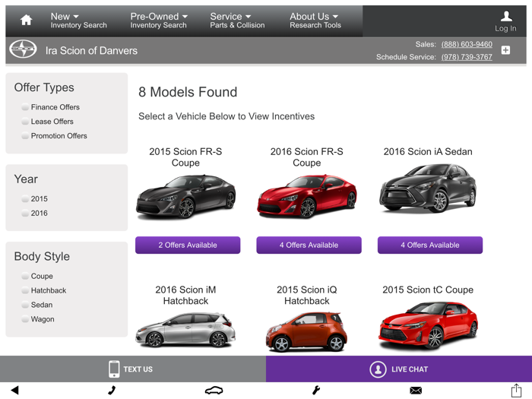View 4 offers for 2016 FR-S Coupe
The width and height of the screenshot is (532, 399).
309,245
